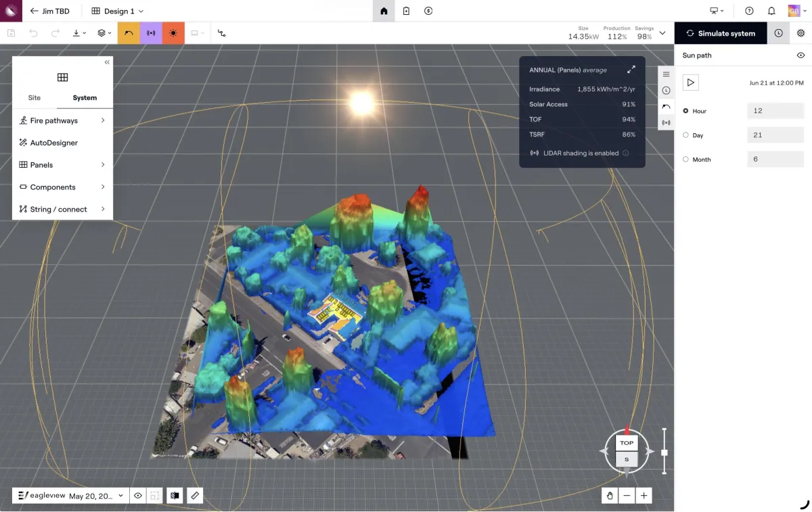Click the map imagery compare icon
The height and width of the screenshot is (512, 812).
(175, 496)
